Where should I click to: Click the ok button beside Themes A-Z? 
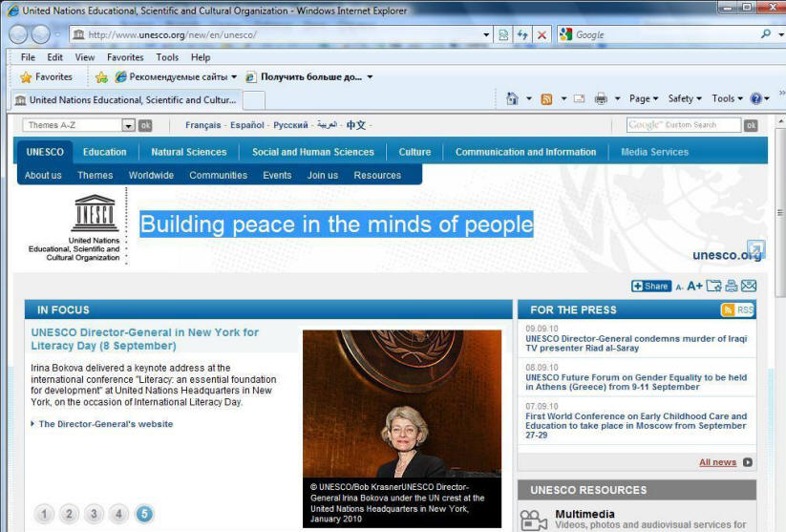145,125
